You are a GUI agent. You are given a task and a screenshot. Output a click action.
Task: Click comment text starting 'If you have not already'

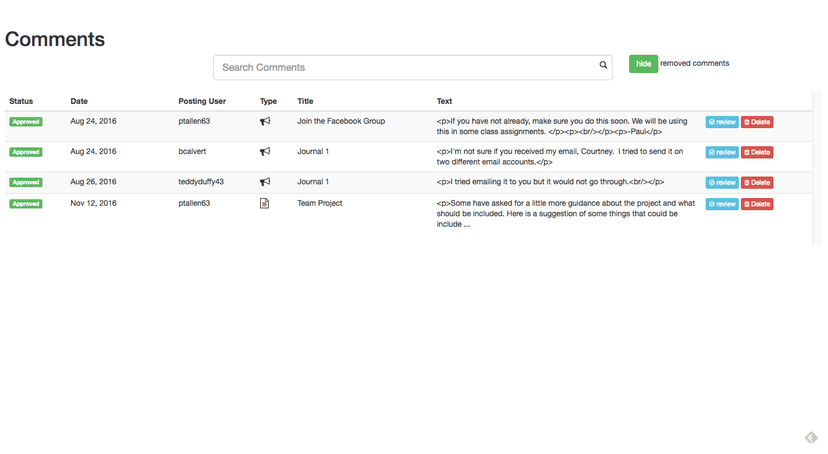tap(562, 126)
